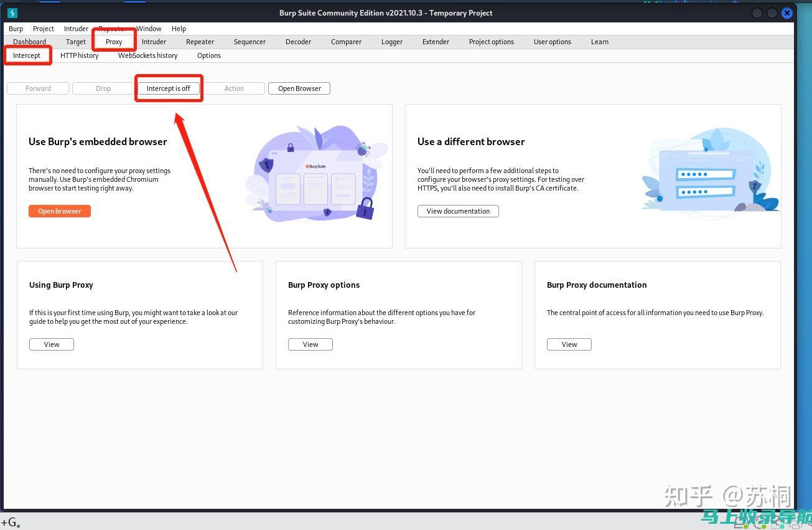The height and width of the screenshot is (530, 812).
Task: Switch to the proxy Options sub-tab
Action: [209, 55]
